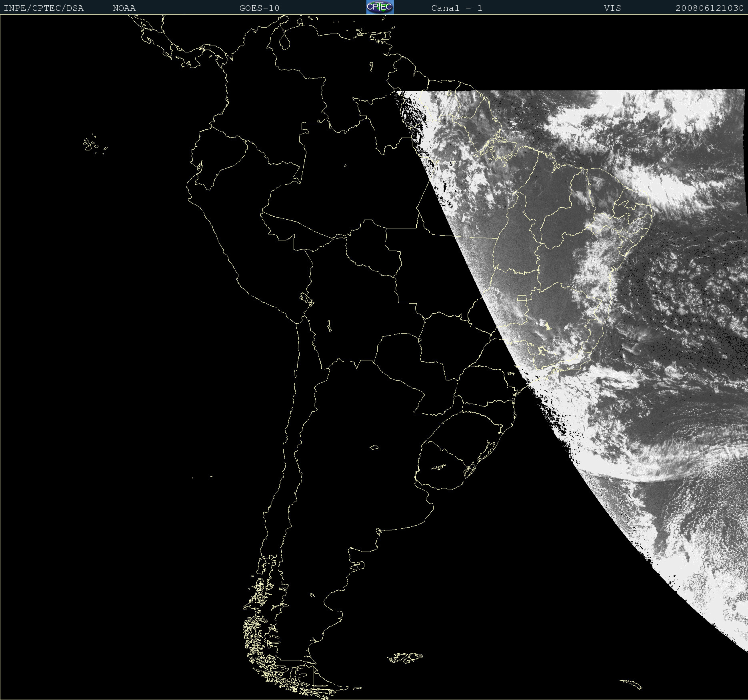This screenshot has height=700, width=748.
Task: Select the INPE/CPTEC/DSA header text
Action: [x=44, y=8]
